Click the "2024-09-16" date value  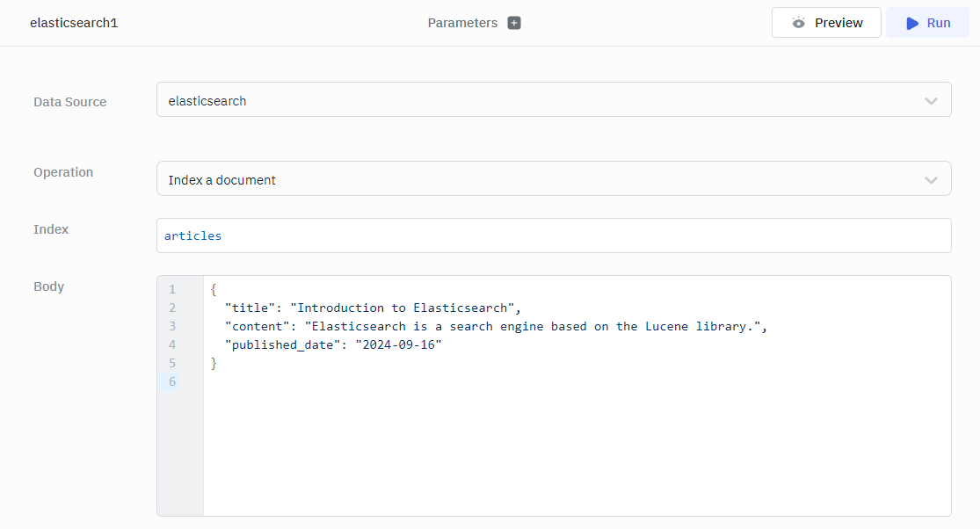pyautogui.click(x=397, y=344)
